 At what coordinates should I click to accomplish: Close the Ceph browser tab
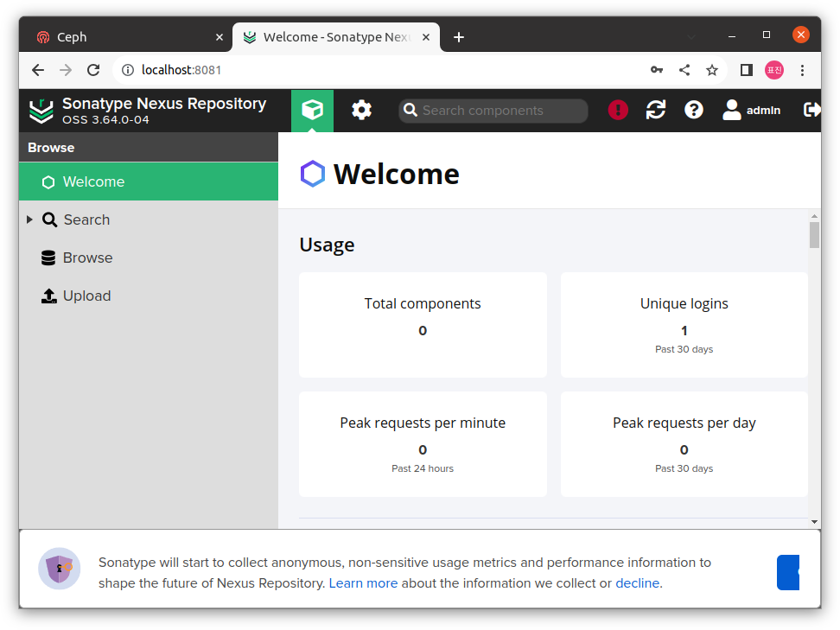pyautogui.click(x=220, y=37)
